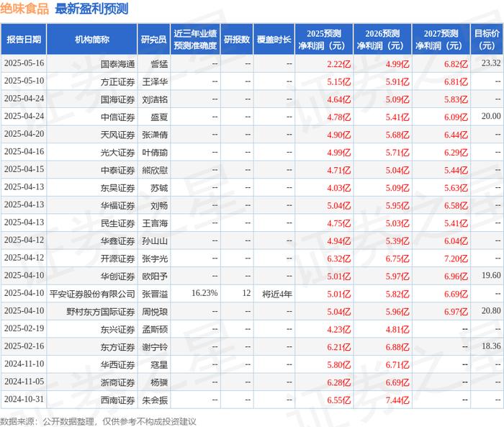Click the 目标价 column header

click(487, 39)
